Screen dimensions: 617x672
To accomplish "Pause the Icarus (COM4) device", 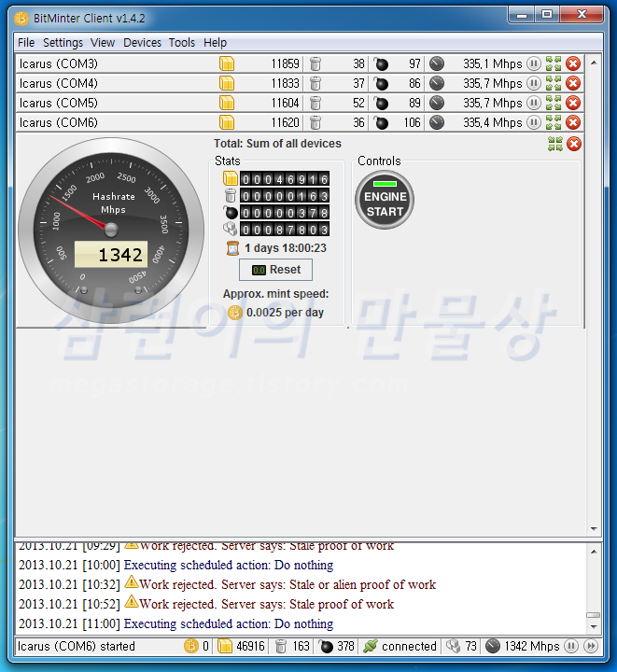I will point(533,83).
